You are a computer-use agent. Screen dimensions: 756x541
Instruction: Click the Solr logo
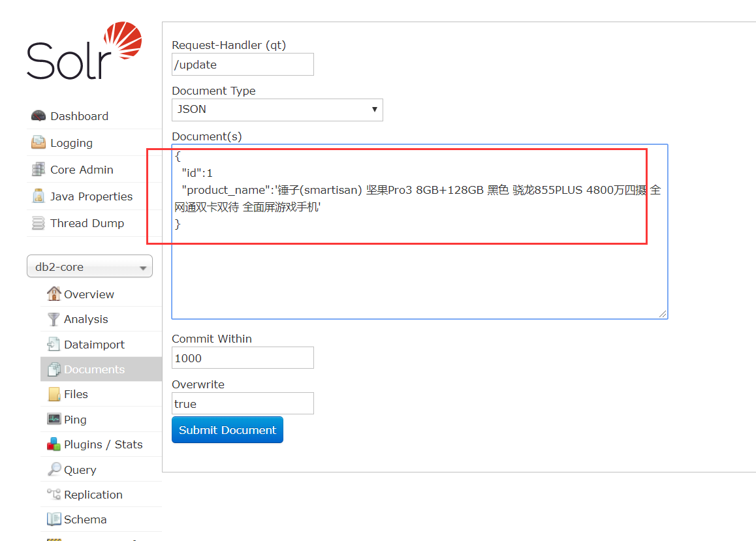84,51
